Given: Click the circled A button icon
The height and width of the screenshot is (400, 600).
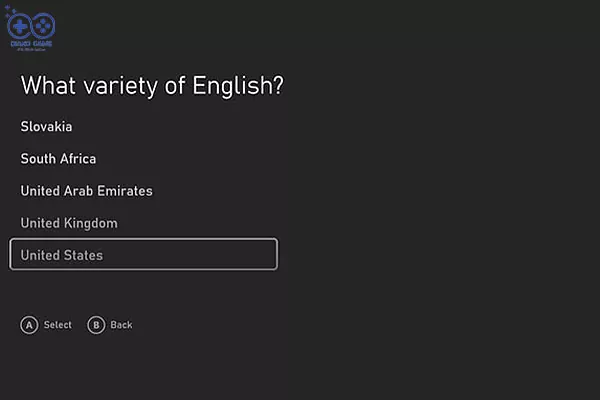Looking at the screenshot, I should pyautogui.click(x=29, y=325).
